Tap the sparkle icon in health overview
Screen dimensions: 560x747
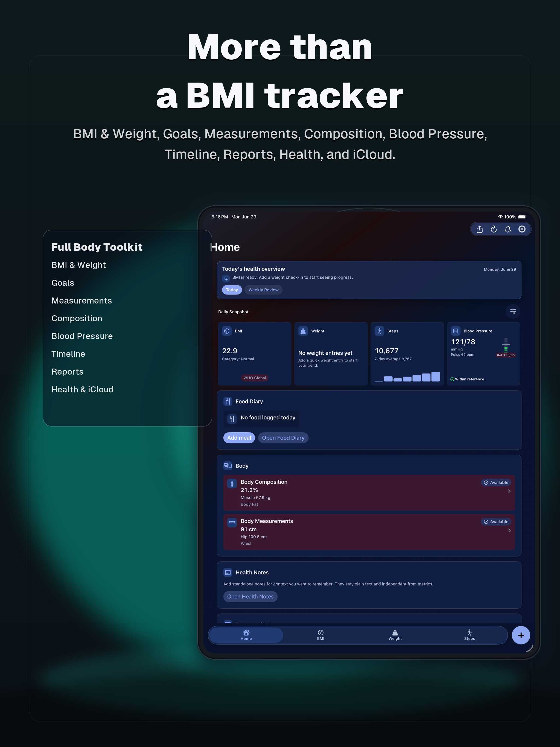pos(226,279)
